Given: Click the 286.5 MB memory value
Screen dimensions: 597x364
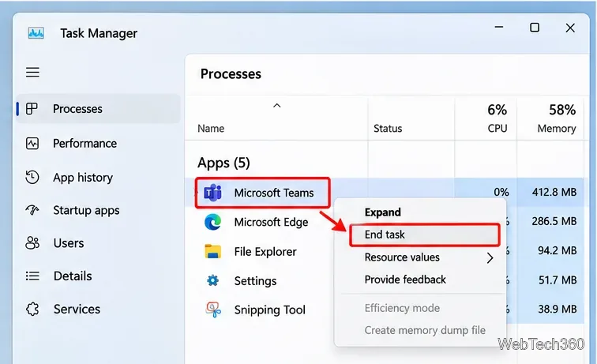Looking at the screenshot, I should click(x=554, y=221).
